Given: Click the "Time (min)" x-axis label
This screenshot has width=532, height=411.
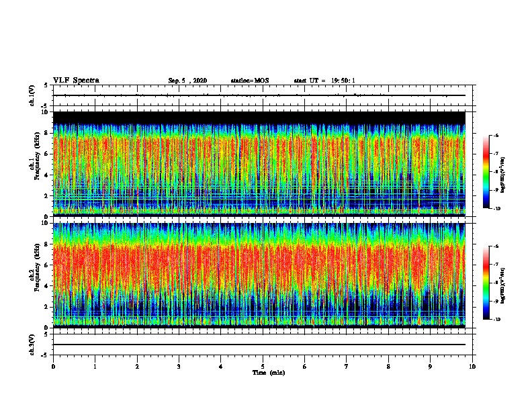Looking at the screenshot, I should point(269,373).
